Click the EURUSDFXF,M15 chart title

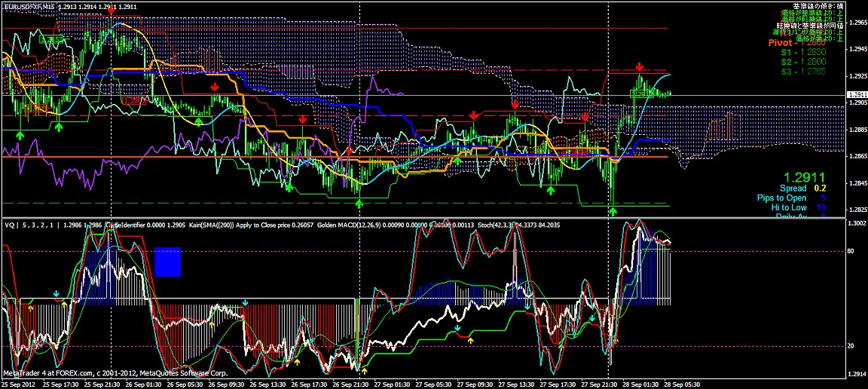[x=29, y=6]
